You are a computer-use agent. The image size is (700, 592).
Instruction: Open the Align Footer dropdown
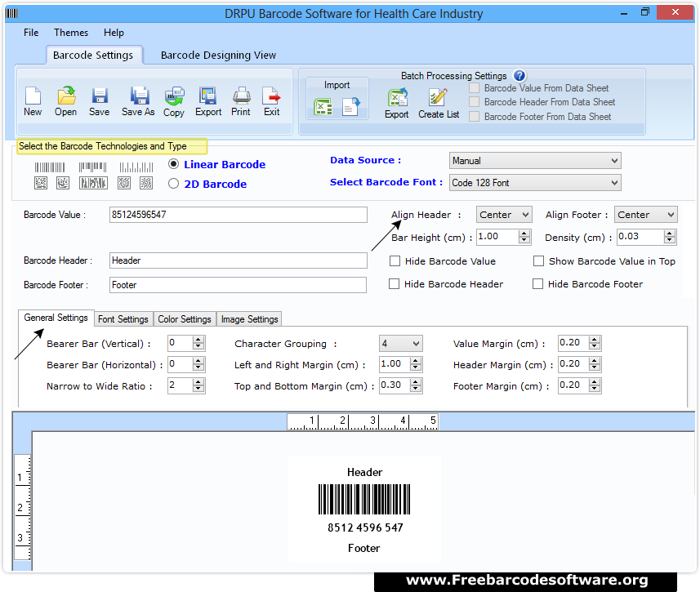click(x=645, y=215)
